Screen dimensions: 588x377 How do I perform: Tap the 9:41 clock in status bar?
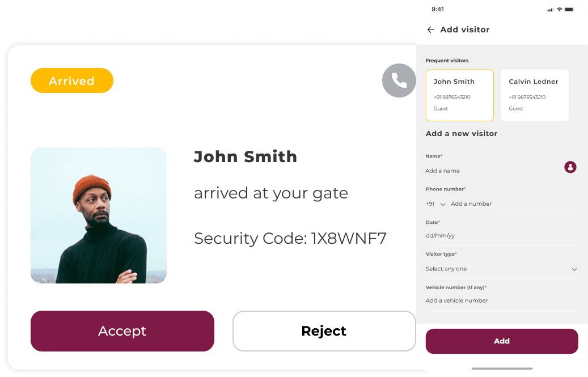click(438, 10)
